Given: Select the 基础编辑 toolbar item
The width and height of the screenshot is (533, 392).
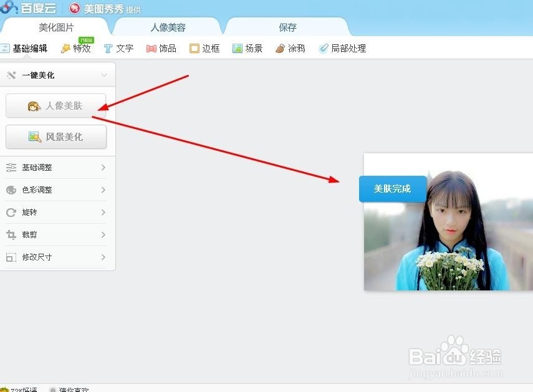Looking at the screenshot, I should pos(24,49).
